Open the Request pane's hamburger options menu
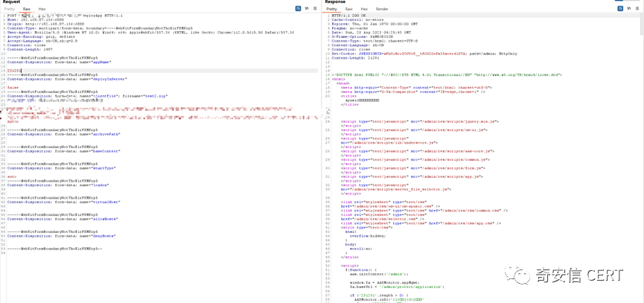 coord(315,9)
